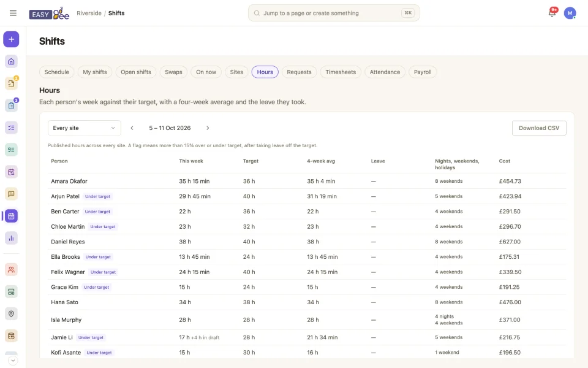Click the purple plus create button
The height and width of the screenshot is (368, 588).
[x=11, y=39]
